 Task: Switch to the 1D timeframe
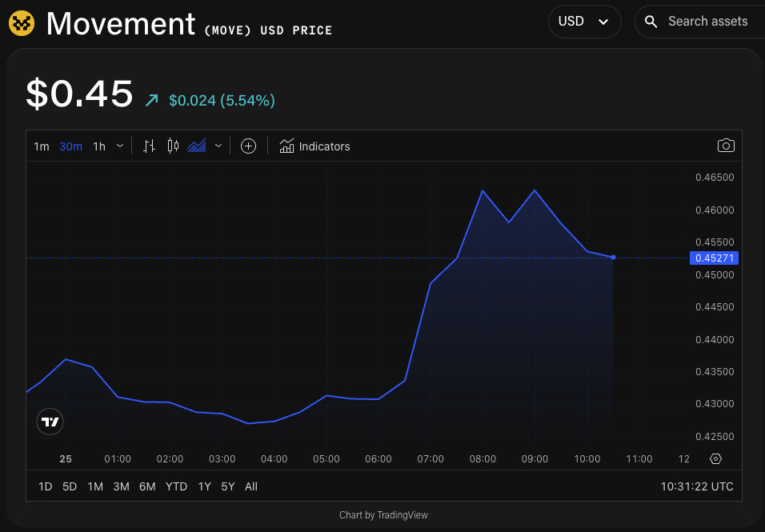pos(45,486)
